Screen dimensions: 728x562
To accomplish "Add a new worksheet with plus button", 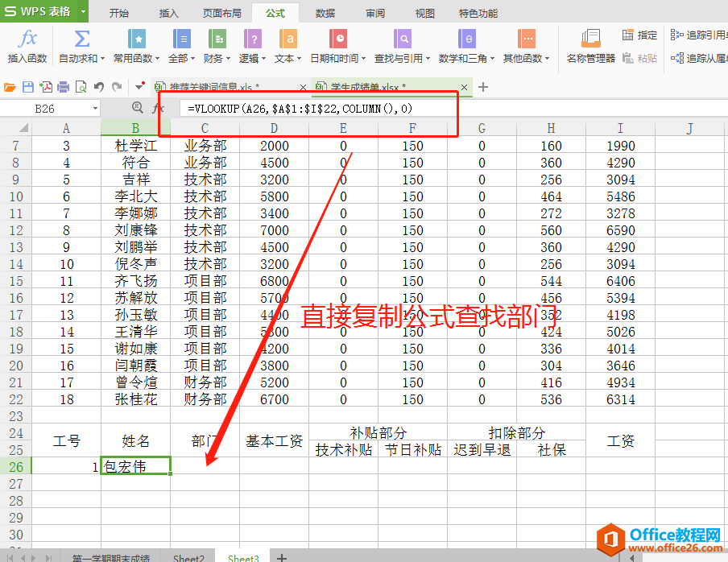I will (281, 557).
